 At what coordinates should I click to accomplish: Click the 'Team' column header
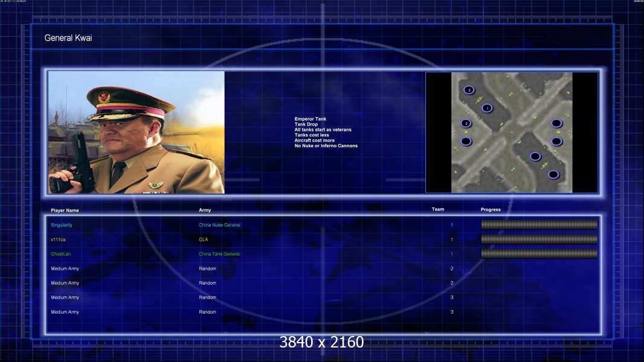[x=438, y=209]
